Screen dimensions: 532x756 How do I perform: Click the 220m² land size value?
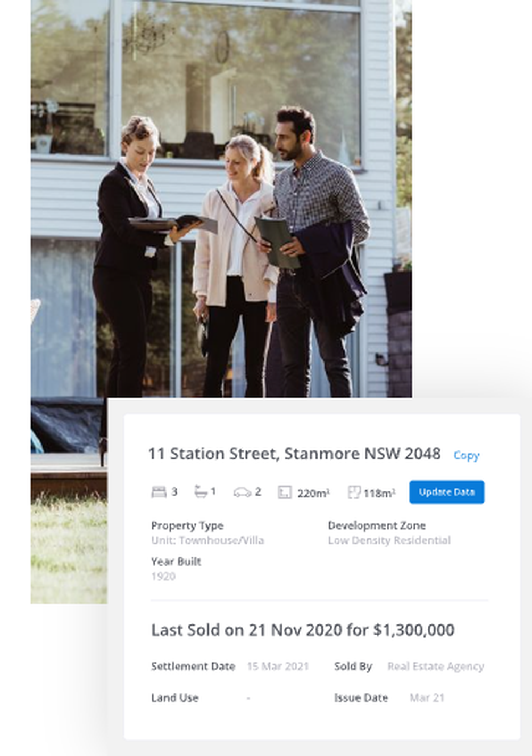click(313, 493)
